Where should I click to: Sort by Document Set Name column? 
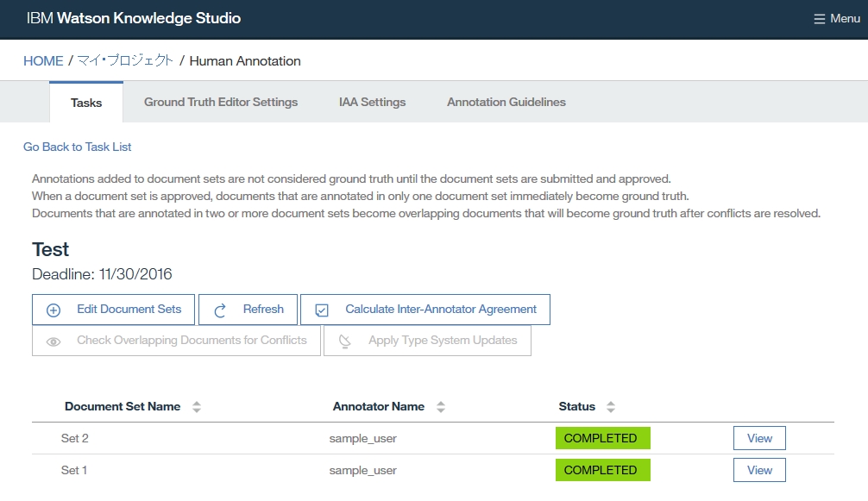coord(197,407)
